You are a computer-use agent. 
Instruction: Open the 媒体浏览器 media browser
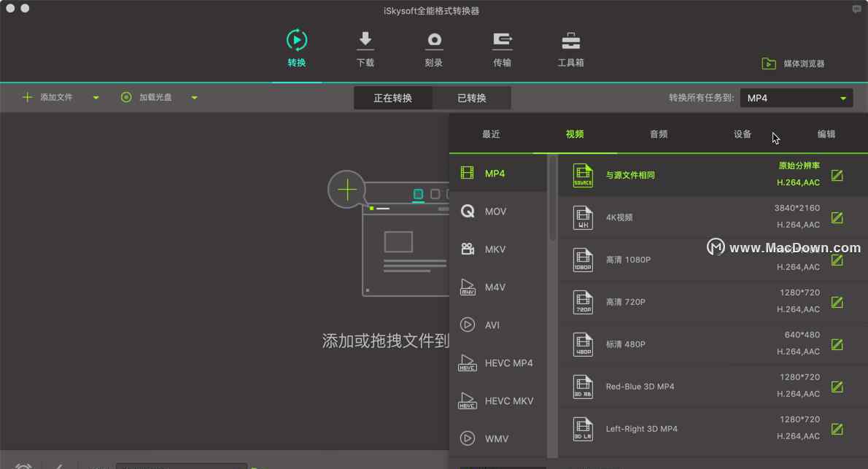tap(794, 63)
